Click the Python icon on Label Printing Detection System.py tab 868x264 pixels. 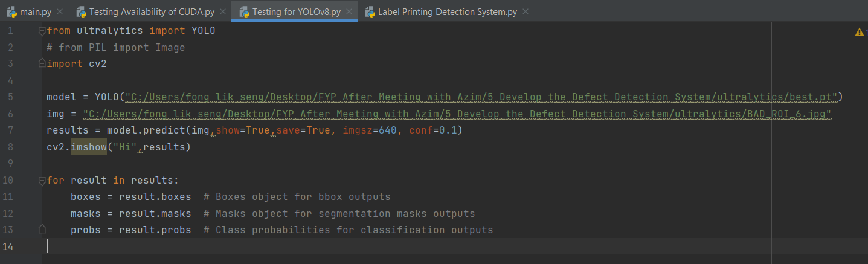pos(370,11)
